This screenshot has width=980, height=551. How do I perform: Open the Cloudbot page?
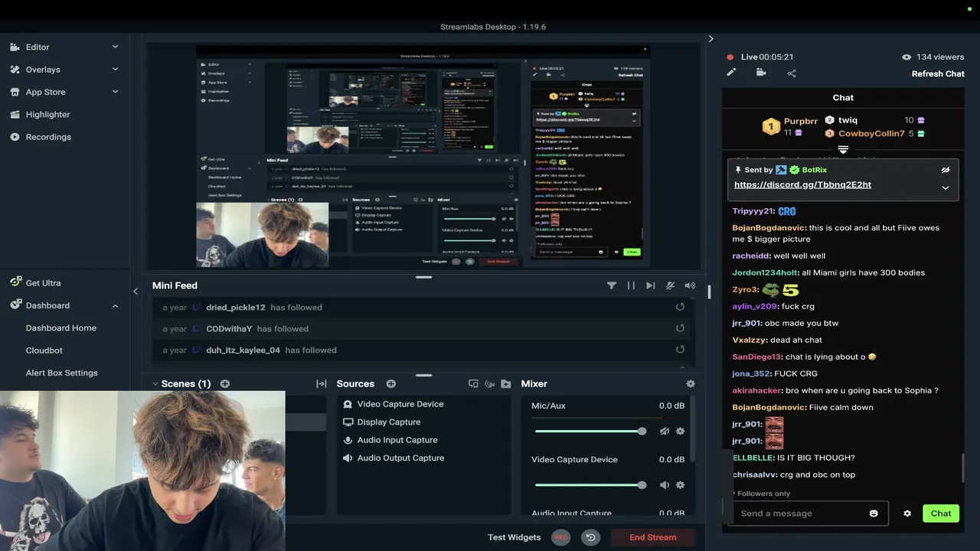click(44, 350)
